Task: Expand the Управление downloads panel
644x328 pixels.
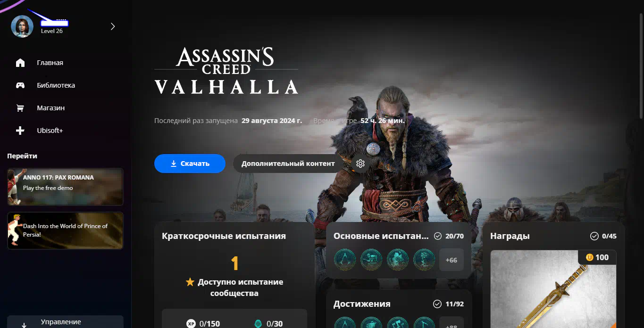Action: tap(65, 322)
